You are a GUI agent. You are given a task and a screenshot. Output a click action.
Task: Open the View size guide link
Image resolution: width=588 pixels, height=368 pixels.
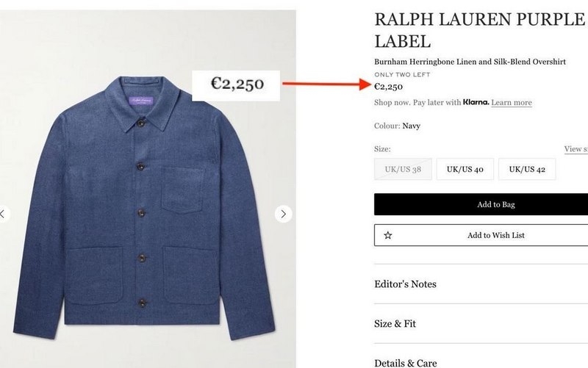(576, 149)
